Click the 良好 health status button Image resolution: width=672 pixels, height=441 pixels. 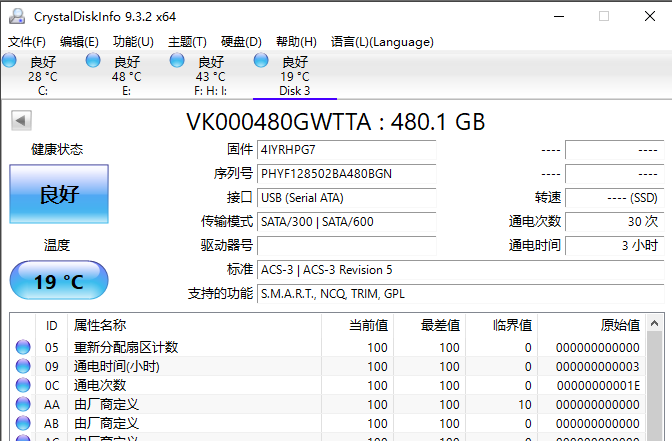point(59,194)
